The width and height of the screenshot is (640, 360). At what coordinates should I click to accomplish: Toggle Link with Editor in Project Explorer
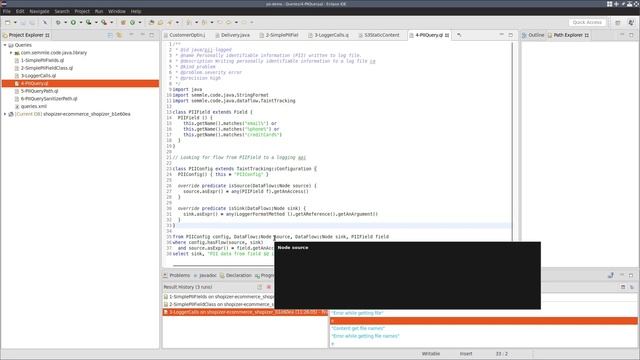(x=119, y=35)
